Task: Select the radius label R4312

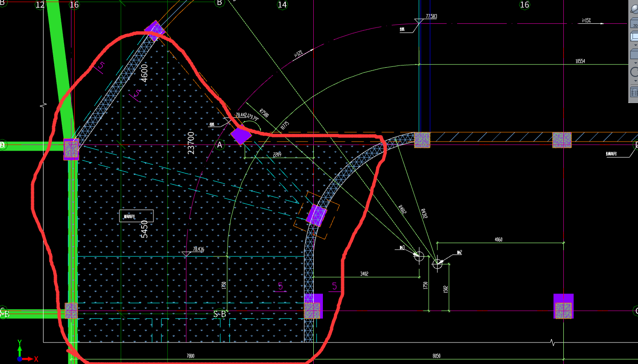Action: (x=424, y=213)
